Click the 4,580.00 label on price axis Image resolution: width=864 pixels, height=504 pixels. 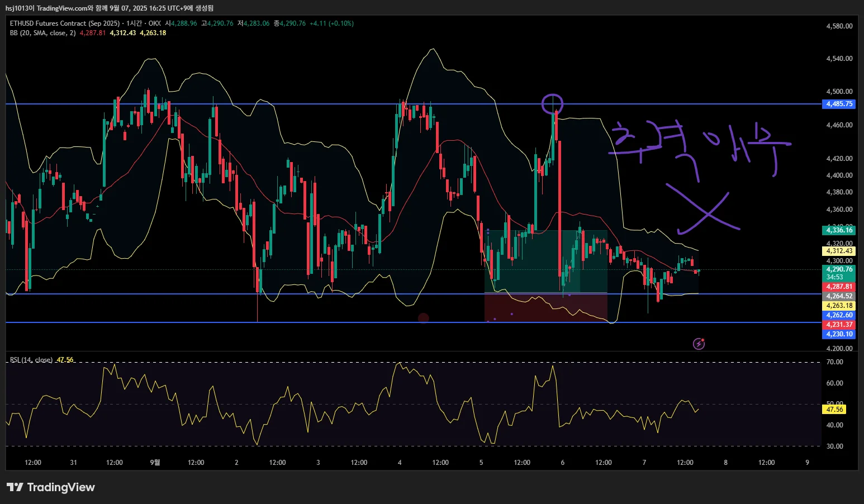click(839, 26)
